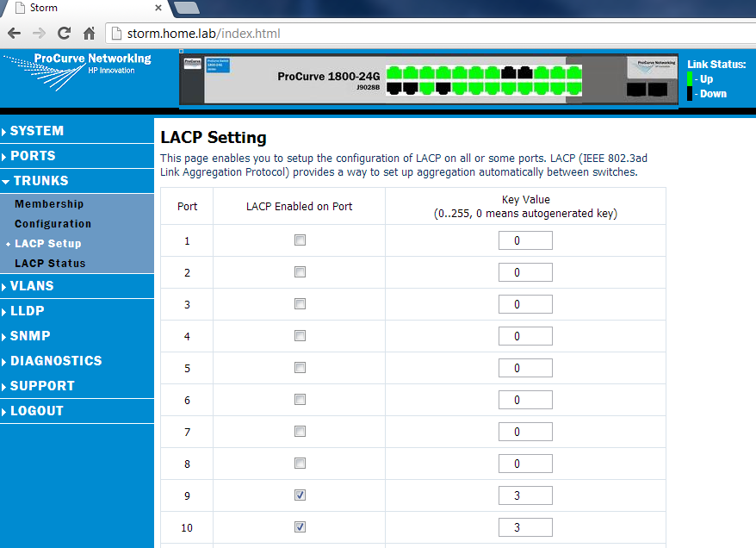Open the trunk Configuration page

pyautogui.click(x=53, y=224)
